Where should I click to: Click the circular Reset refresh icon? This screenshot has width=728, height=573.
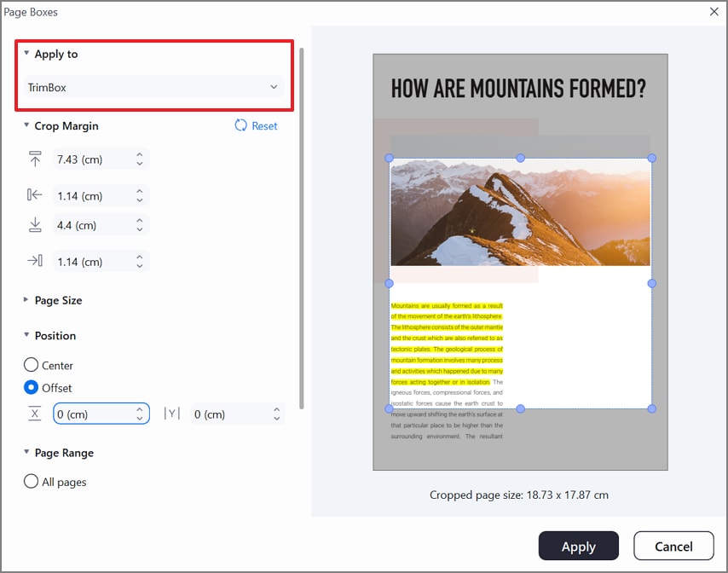pyautogui.click(x=240, y=125)
